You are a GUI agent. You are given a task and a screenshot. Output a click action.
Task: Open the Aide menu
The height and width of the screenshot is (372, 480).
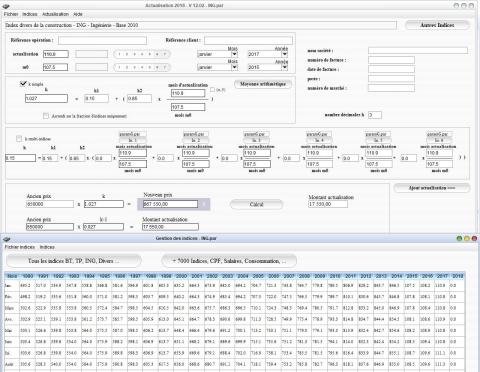coord(78,14)
